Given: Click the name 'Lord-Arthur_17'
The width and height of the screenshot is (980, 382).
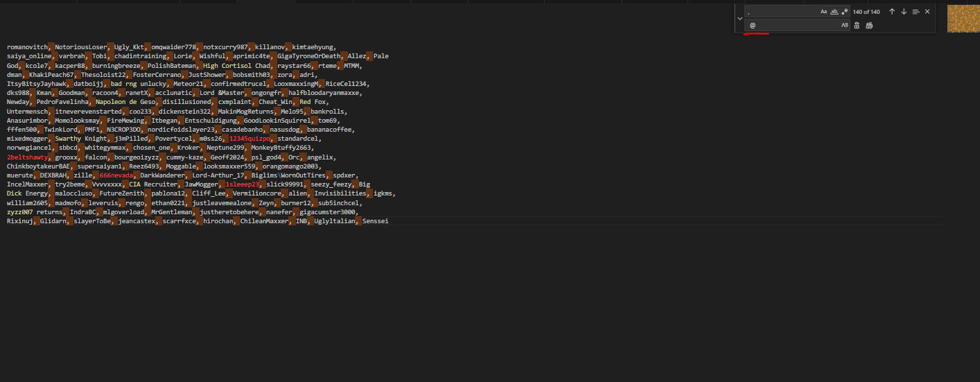Looking at the screenshot, I should tap(218, 175).
